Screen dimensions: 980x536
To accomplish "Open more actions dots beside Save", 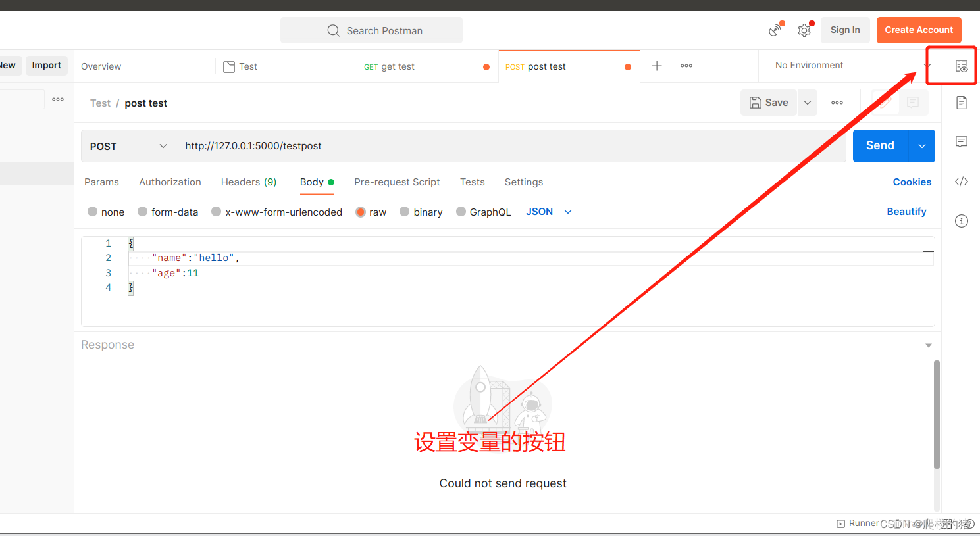I will click(x=837, y=103).
